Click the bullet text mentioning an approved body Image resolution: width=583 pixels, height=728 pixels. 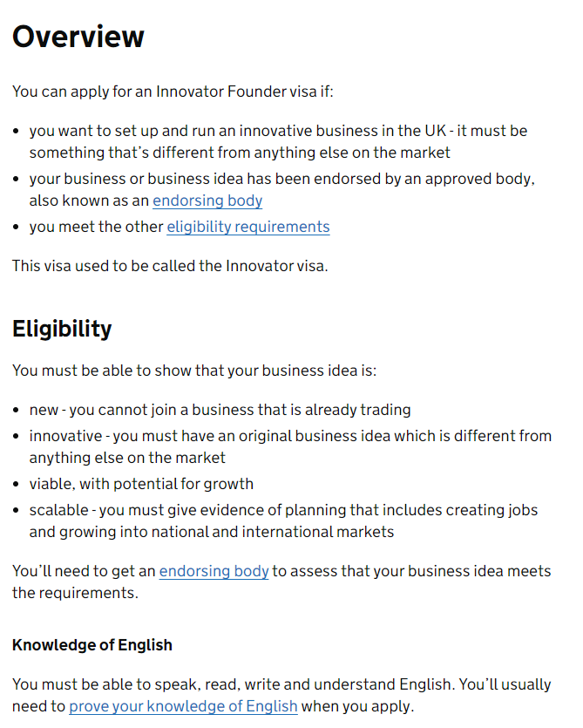coord(282,189)
